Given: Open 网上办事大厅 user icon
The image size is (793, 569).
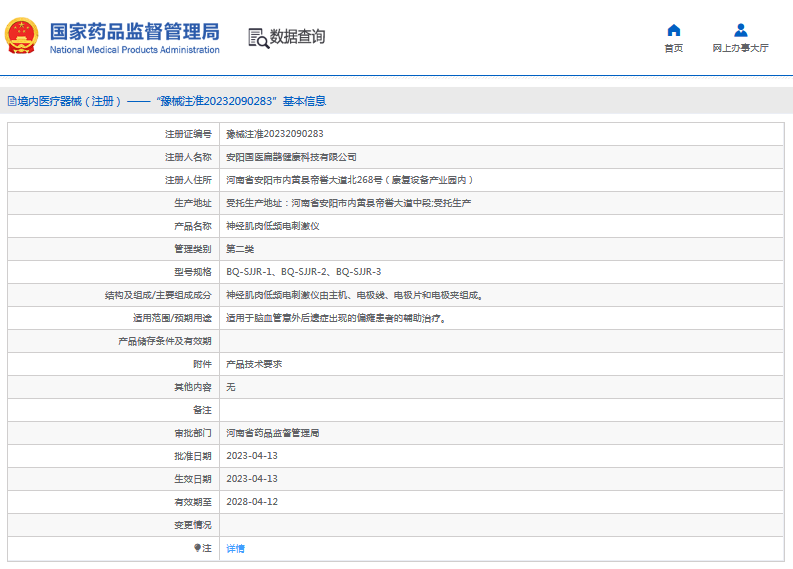Looking at the screenshot, I should [741, 30].
